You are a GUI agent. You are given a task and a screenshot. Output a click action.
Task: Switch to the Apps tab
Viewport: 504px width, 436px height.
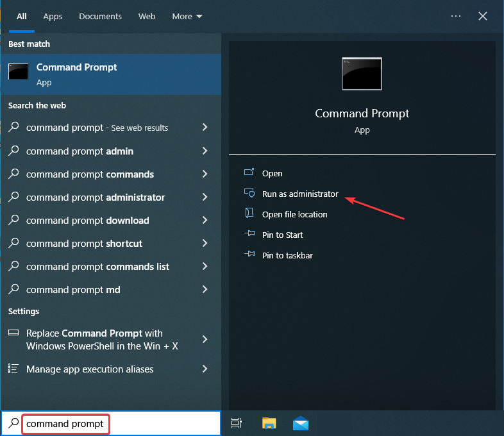pyautogui.click(x=53, y=16)
